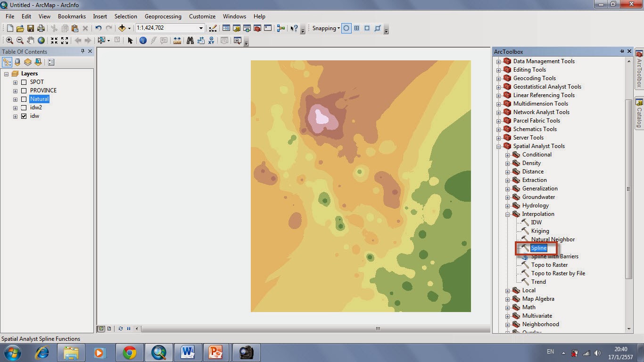Viewport: 644px width, 362px height.
Task: Open the Snapping dropdown menu
Action: coord(326,28)
